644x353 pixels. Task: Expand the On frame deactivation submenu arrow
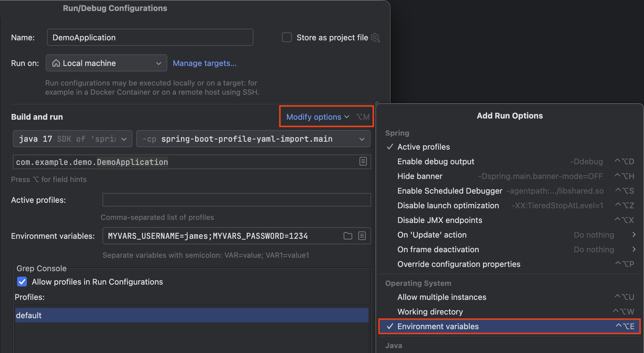[634, 249]
